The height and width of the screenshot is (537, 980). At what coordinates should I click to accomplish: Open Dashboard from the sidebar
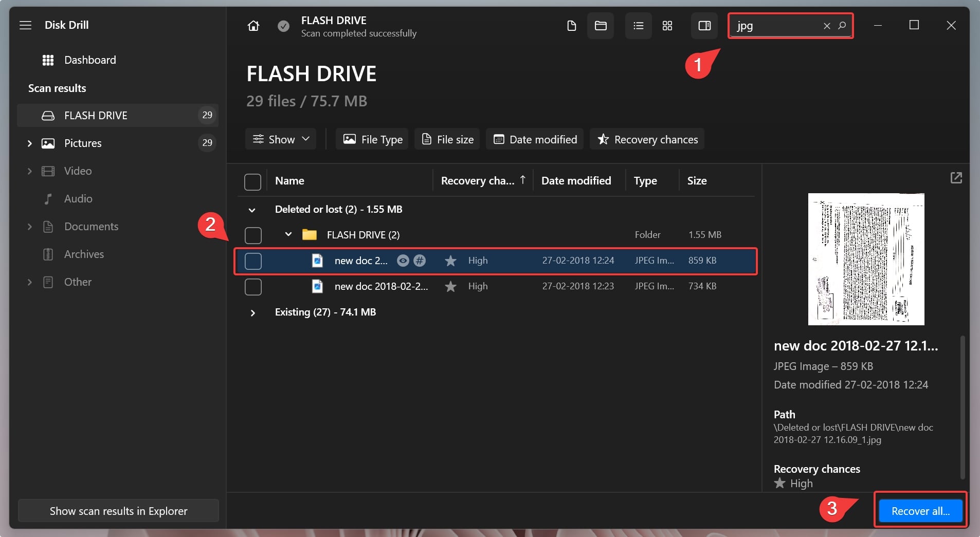click(89, 60)
